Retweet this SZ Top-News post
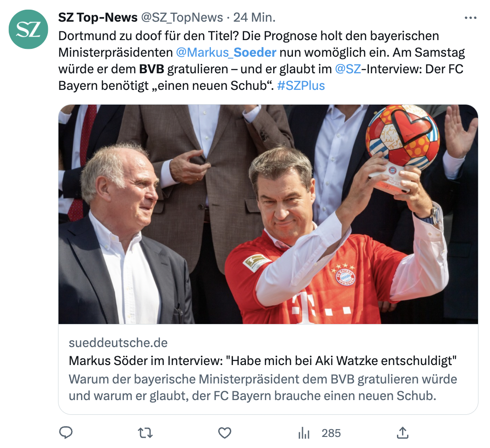The width and height of the screenshot is (490, 448). coord(146,433)
